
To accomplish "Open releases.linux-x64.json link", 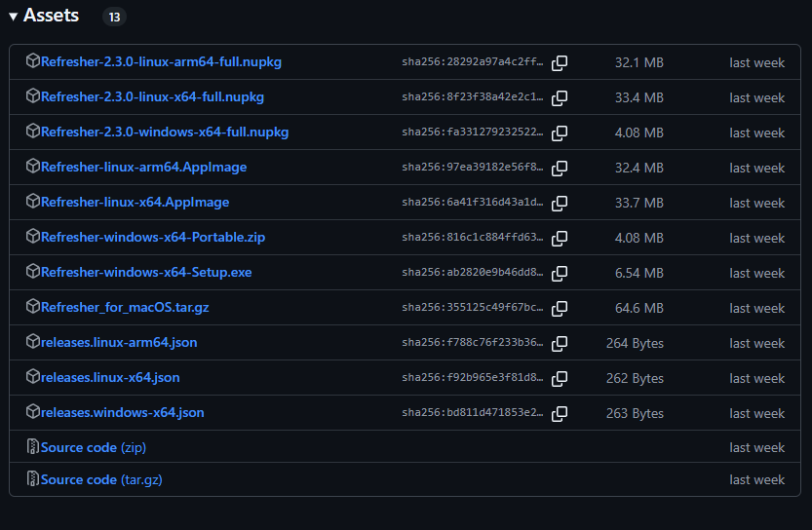I will click(x=110, y=378).
